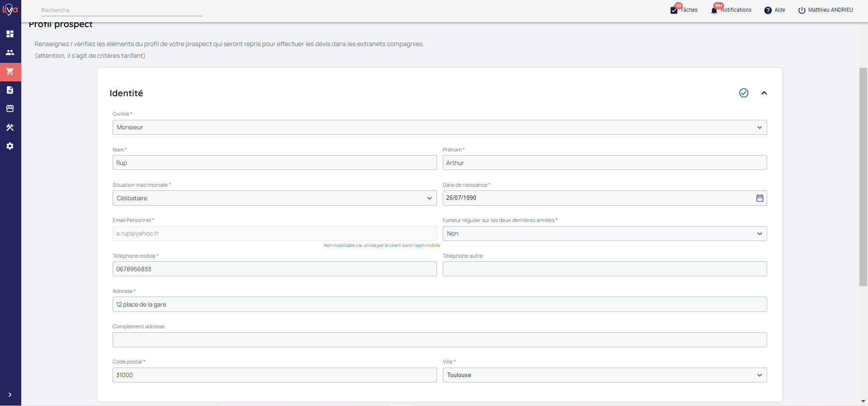
Task: Expand the Fumeur régulier dropdown
Action: point(604,234)
